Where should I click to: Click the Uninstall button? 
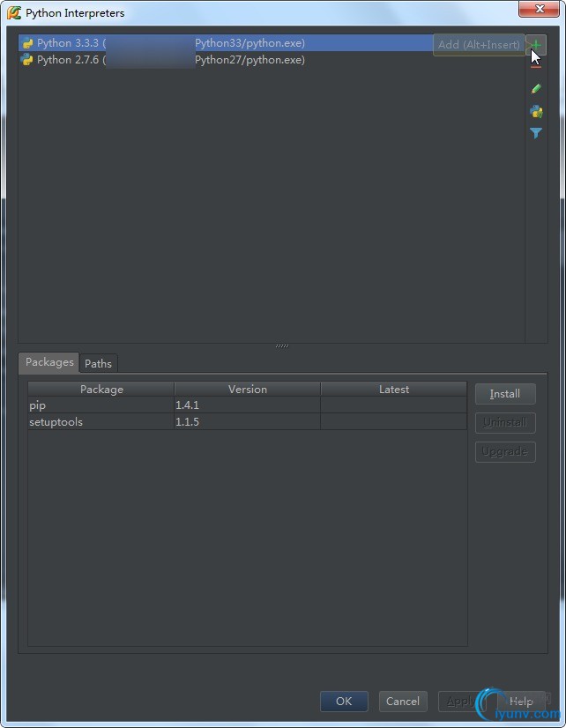click(505, 422)
